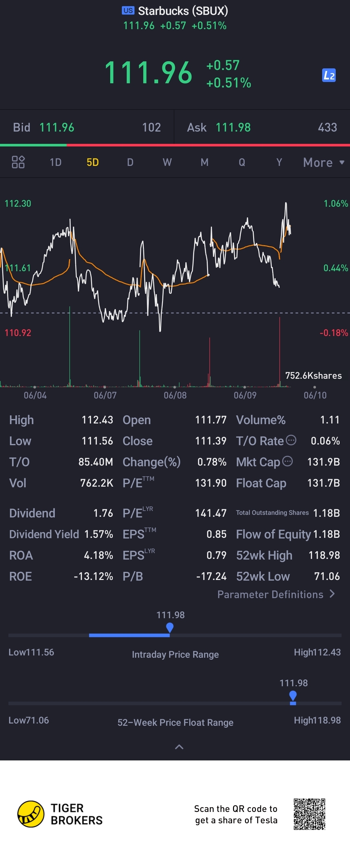Click the Mkt Cap info icon

point(287,461)
